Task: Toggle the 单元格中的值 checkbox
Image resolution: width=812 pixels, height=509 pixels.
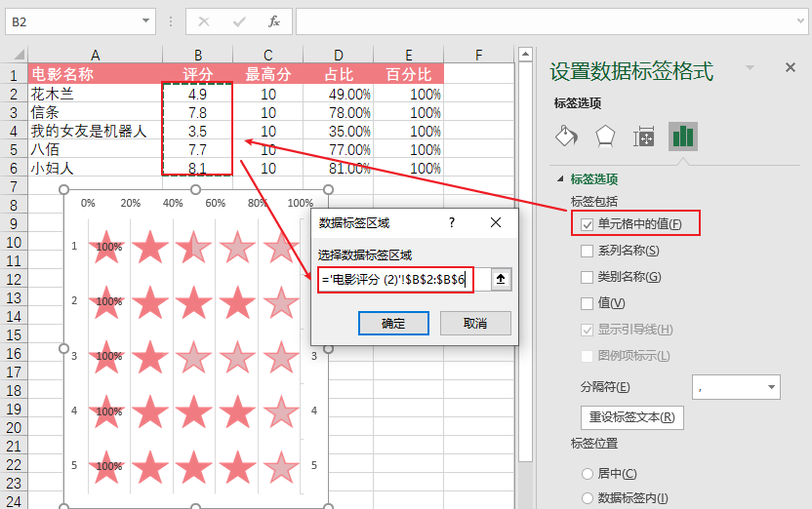Action: 587,224
